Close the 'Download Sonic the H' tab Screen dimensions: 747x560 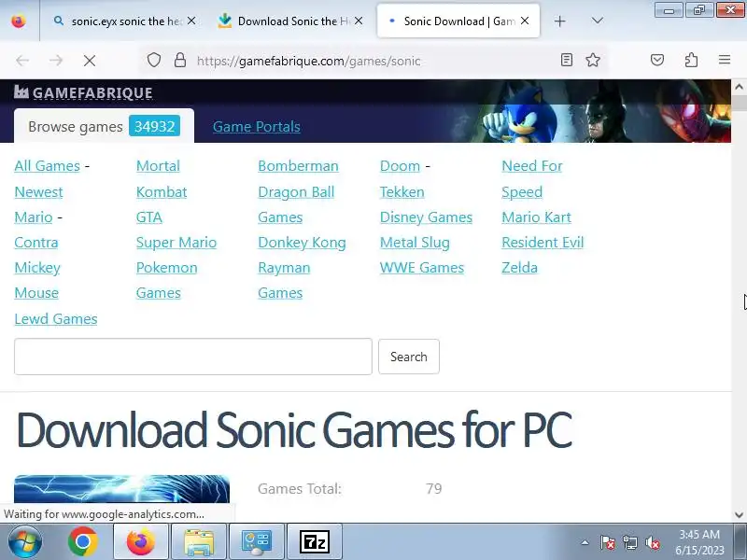359,21
